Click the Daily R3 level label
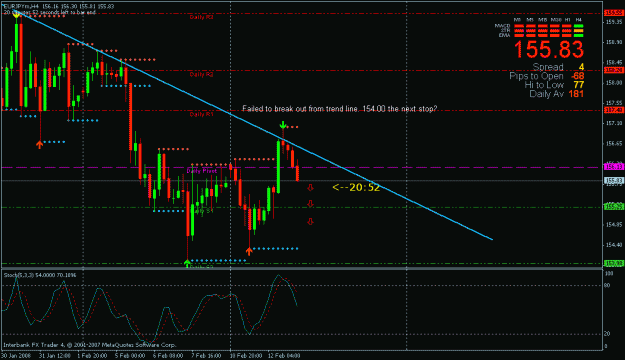 tap(201, 17)
